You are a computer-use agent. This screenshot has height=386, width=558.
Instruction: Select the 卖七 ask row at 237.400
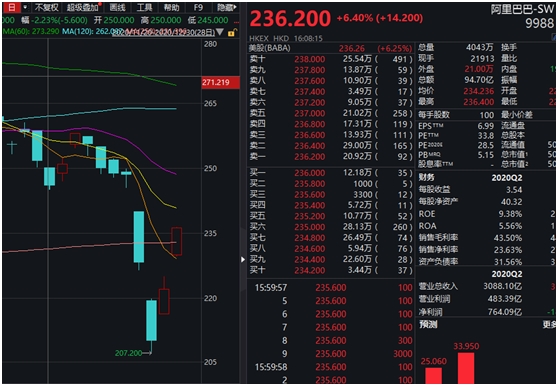click(x=330, y=91)
